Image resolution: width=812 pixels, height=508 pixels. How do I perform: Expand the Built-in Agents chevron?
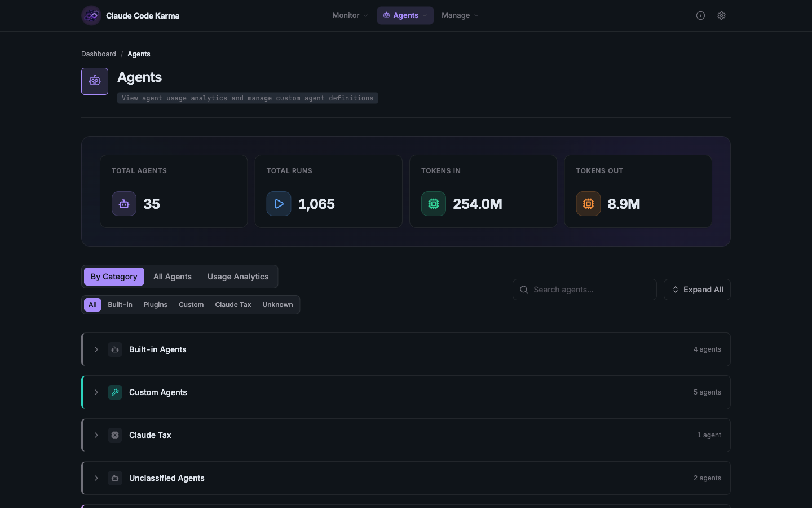coord(96,349)
